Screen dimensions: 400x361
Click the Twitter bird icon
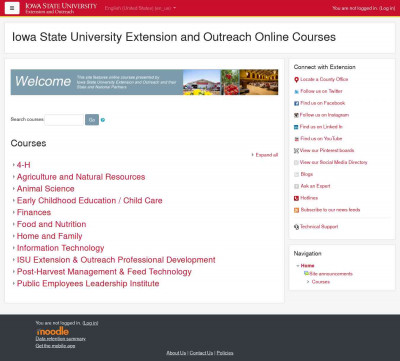point(296,91)
